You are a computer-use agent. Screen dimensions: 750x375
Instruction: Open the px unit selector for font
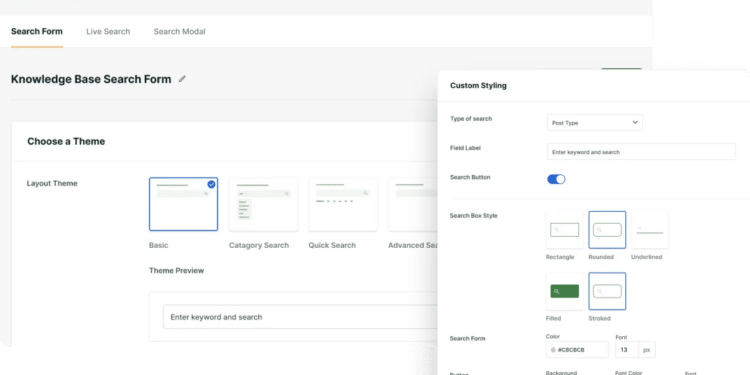point(647,350)
